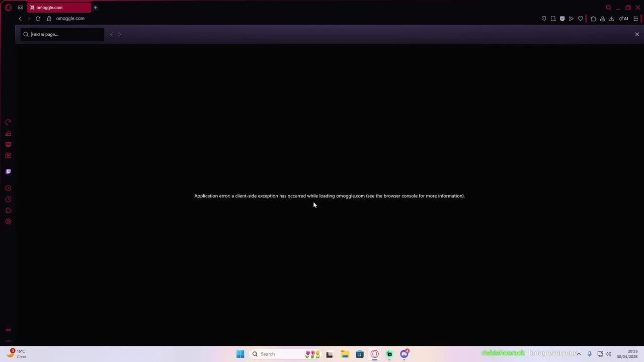This screenshot has height=362, width=644.
Task: Open the AI assistant button
Action: tap(623, 19)
